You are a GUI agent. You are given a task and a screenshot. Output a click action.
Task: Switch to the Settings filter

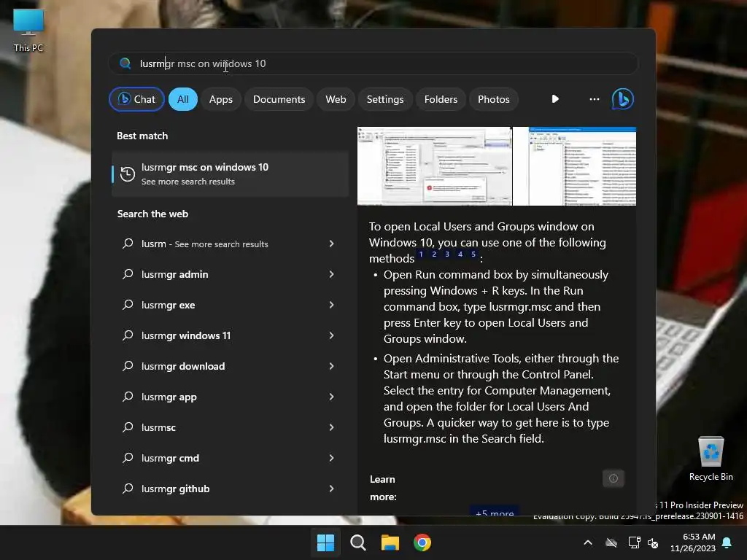[385, 99]
